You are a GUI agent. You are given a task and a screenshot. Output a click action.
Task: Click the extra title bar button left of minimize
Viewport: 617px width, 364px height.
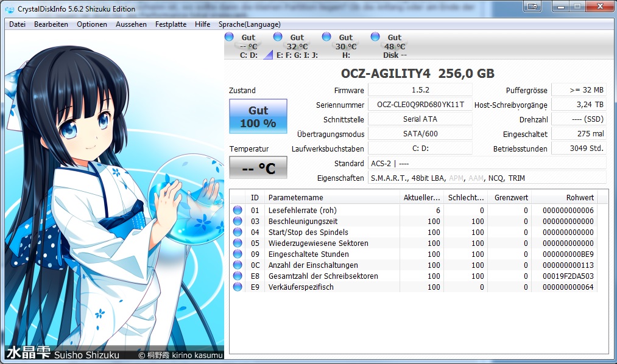[533, 6]
